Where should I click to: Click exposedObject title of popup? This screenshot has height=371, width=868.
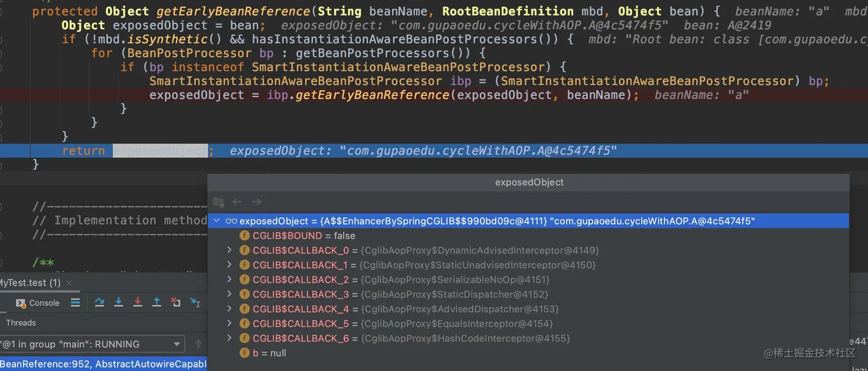pyautogui.click(x=529, y=182)
